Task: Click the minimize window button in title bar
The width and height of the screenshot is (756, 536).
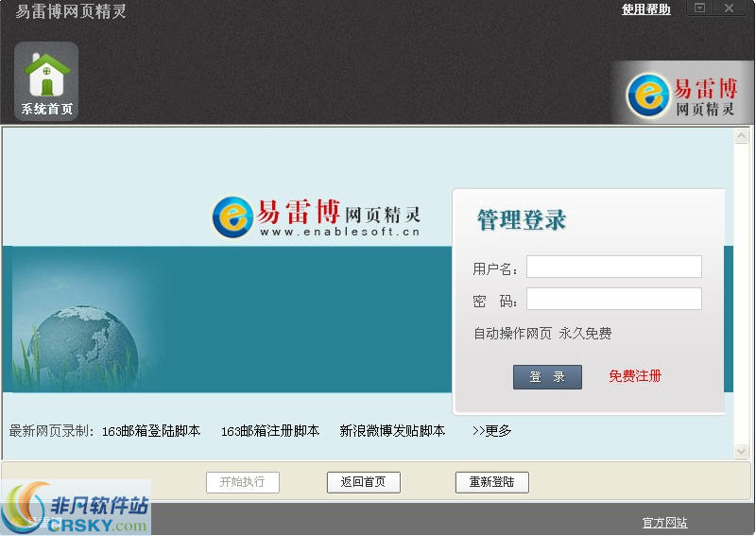Action: click(x=699, y=8)
